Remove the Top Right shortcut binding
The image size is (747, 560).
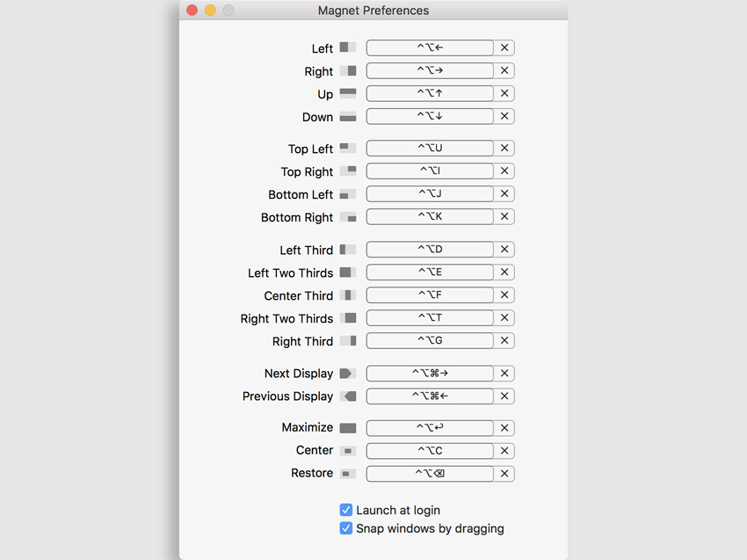(504, 171)
